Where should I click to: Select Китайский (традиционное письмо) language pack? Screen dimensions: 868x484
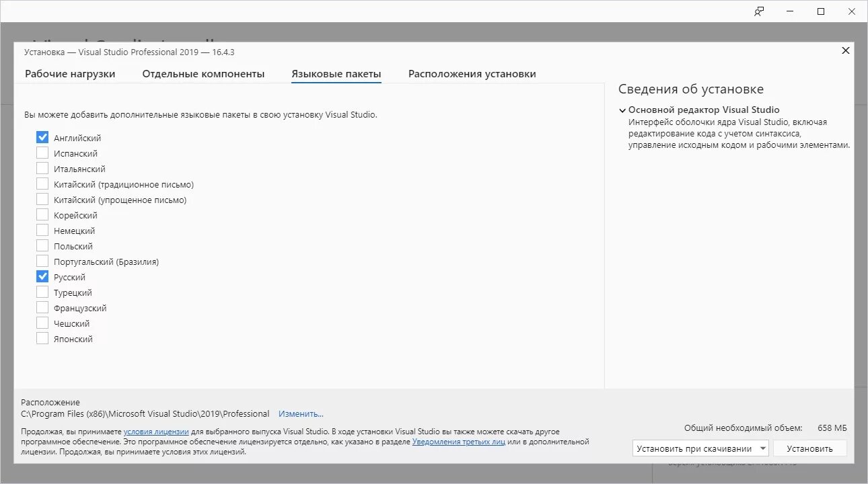(x=42, y=184)
